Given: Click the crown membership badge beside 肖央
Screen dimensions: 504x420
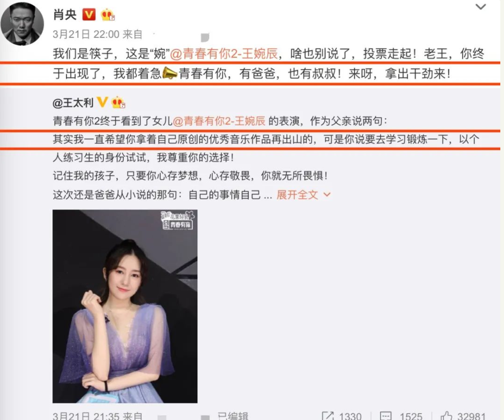Looking at the screenshot, I should point(108,15).
